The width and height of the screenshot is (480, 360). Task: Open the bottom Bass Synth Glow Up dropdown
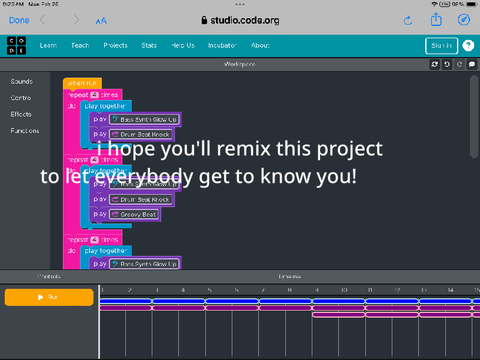(144, 264)
